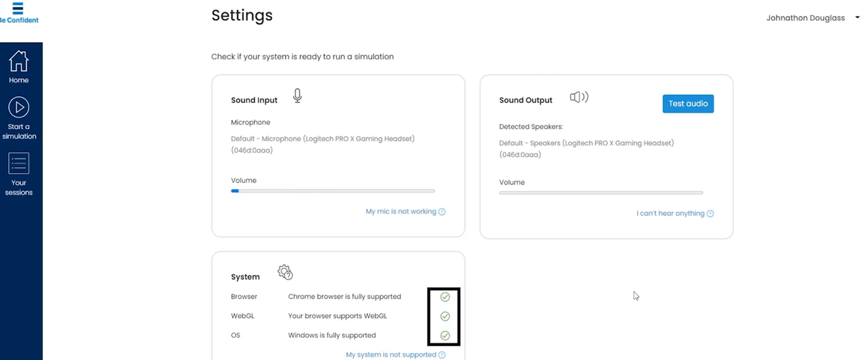Click the microphone Volume level bar
The height and width of the screenshot is (360, 868).
click(x=333, y=191)
